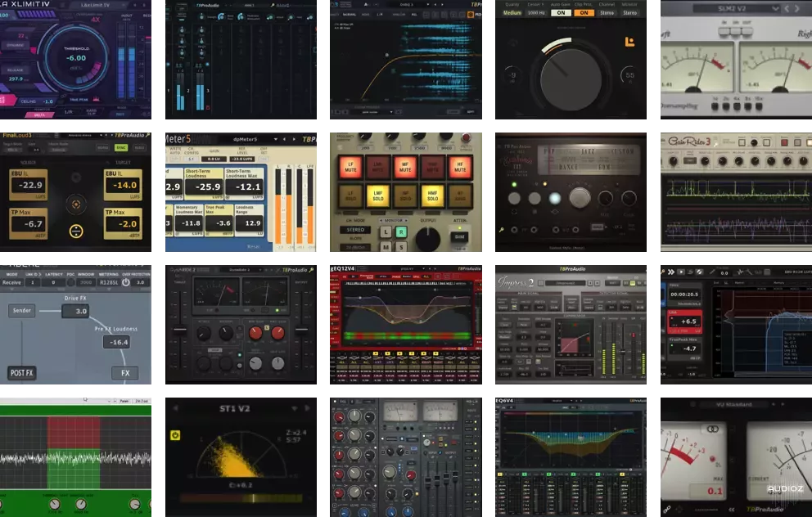
Task: Select the green R monitor button
Action: pos(401,232)
